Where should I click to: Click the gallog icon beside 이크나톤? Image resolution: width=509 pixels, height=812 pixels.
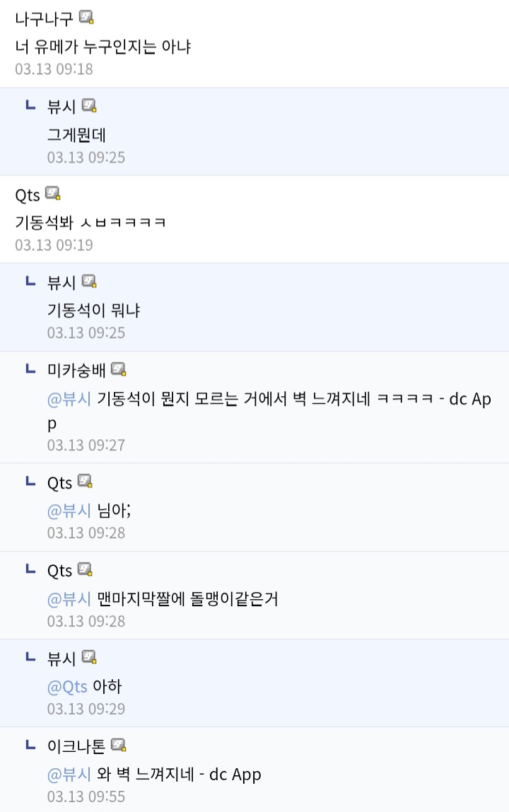pos(118,745)
